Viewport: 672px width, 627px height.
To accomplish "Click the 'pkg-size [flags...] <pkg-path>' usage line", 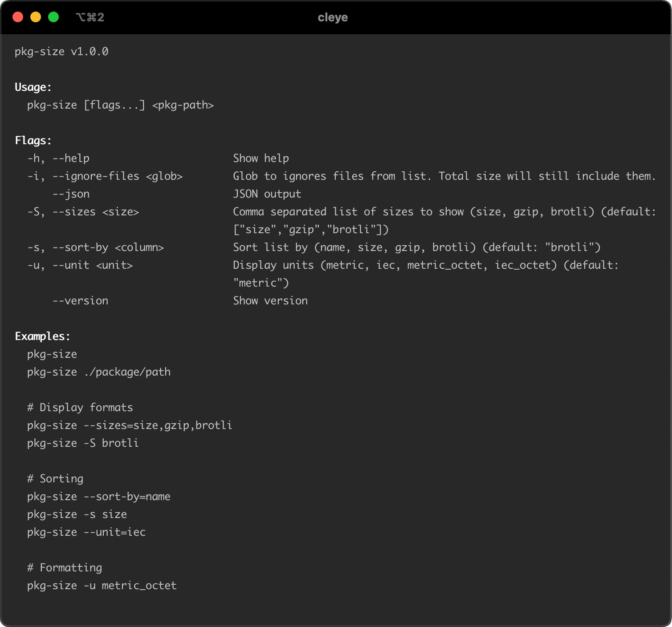I will (120, 105).
